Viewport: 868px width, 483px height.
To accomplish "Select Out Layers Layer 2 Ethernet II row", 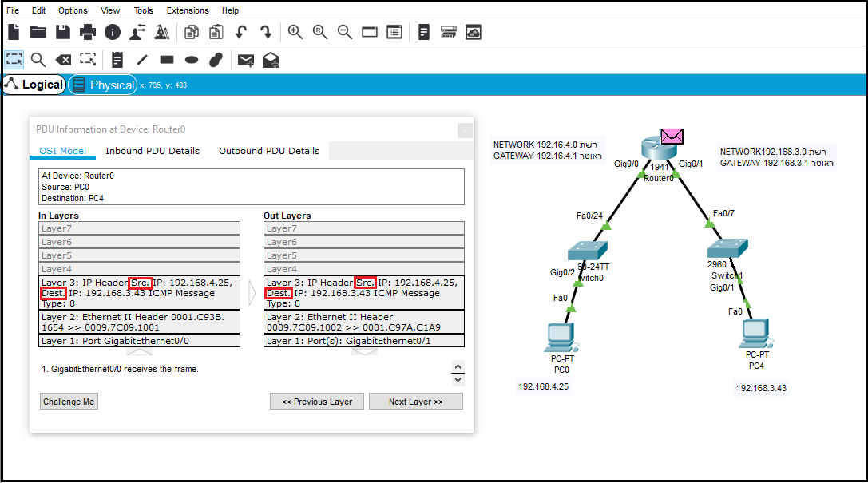I will point(364,322).
